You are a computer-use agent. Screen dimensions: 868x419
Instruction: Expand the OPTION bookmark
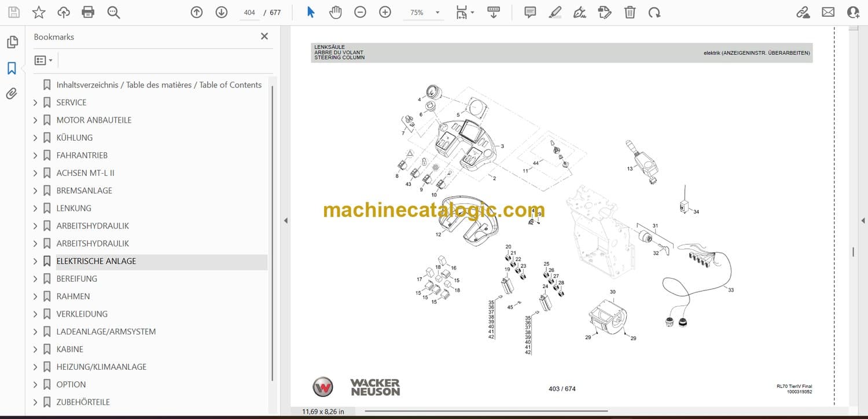point(35,384)
